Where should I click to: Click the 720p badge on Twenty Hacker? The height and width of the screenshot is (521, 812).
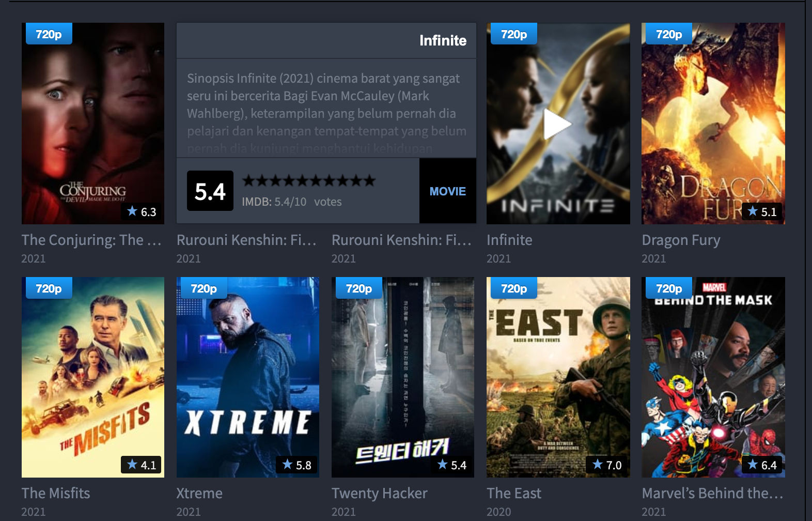[359, 288]
